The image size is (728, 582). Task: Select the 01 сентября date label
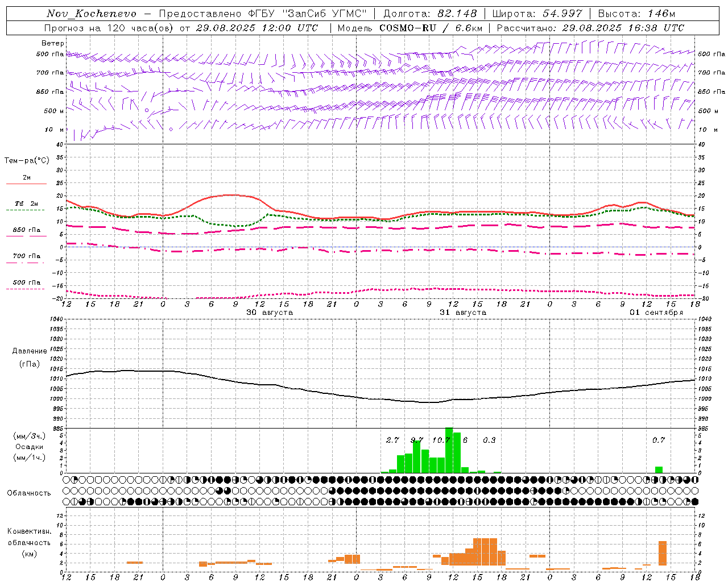pyautogui.click(x=656, y=313)
